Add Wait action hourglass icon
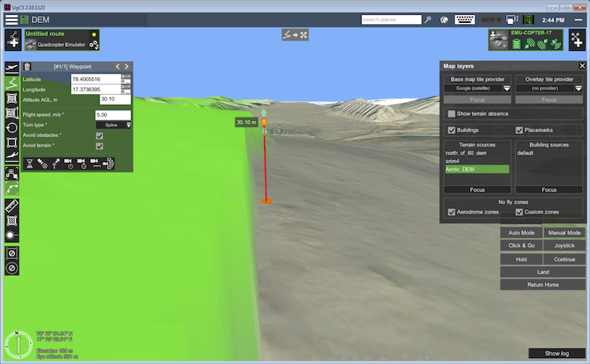 [x=29, y=164]
